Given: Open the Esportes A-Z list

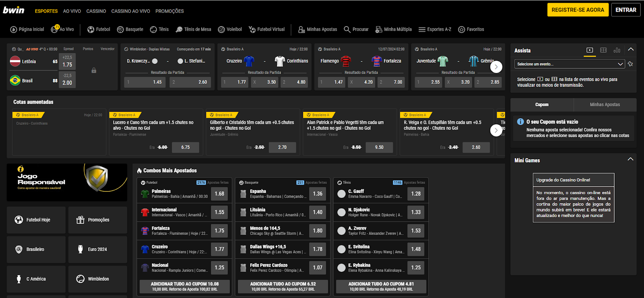Looking at the screenshot, I should (435, 29).
